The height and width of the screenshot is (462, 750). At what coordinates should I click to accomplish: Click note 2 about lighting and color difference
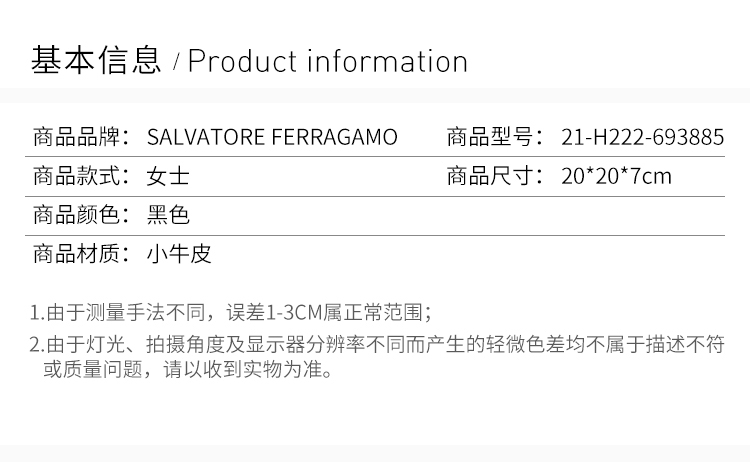pyautogui.click(x=377, y=357)
